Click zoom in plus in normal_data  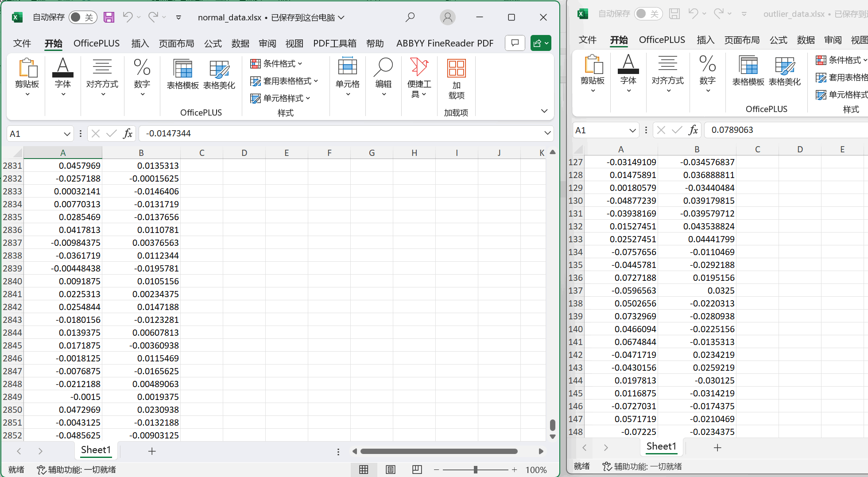point(514,469)
